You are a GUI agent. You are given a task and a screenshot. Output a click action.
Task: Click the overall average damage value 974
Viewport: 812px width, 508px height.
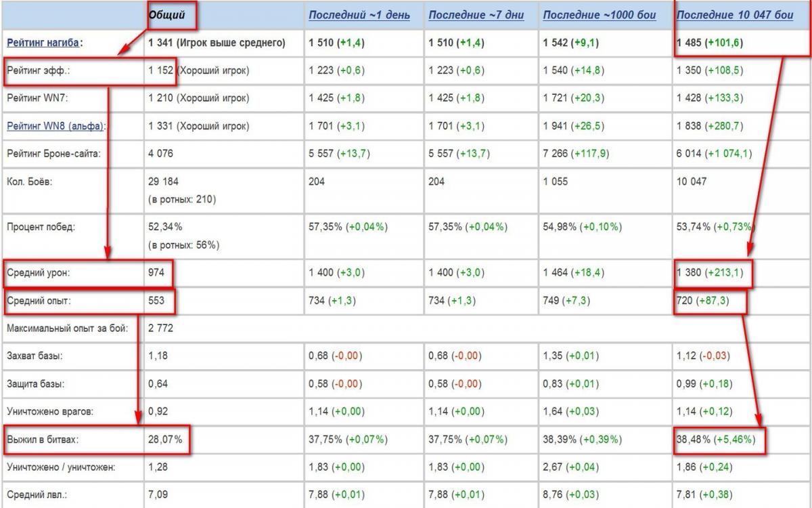[156, 273]
